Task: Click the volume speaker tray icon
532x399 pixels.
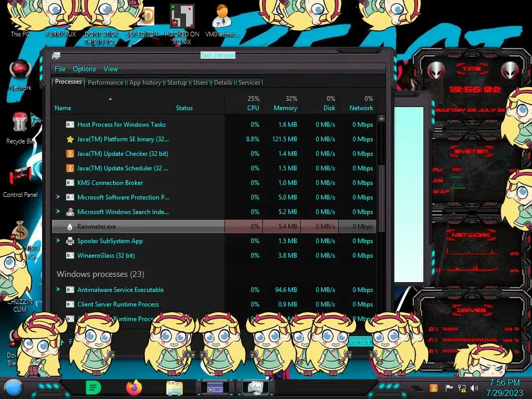Action: tap(474, 388)
